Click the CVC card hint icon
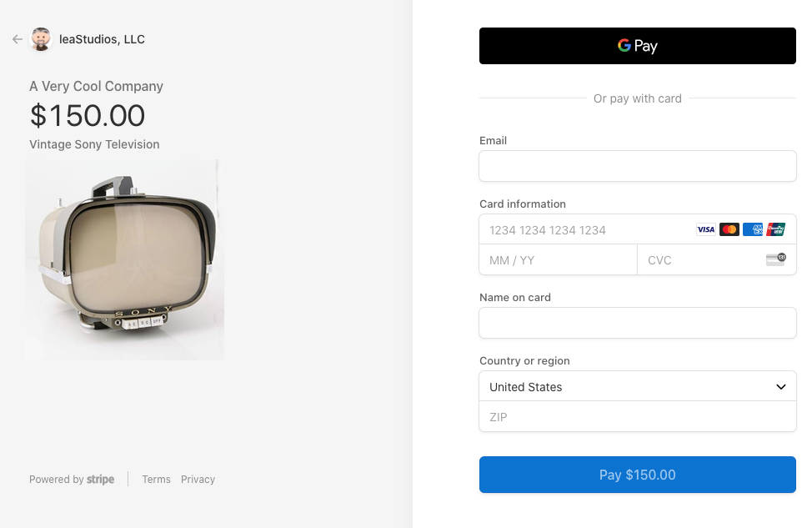 point(775,259)
